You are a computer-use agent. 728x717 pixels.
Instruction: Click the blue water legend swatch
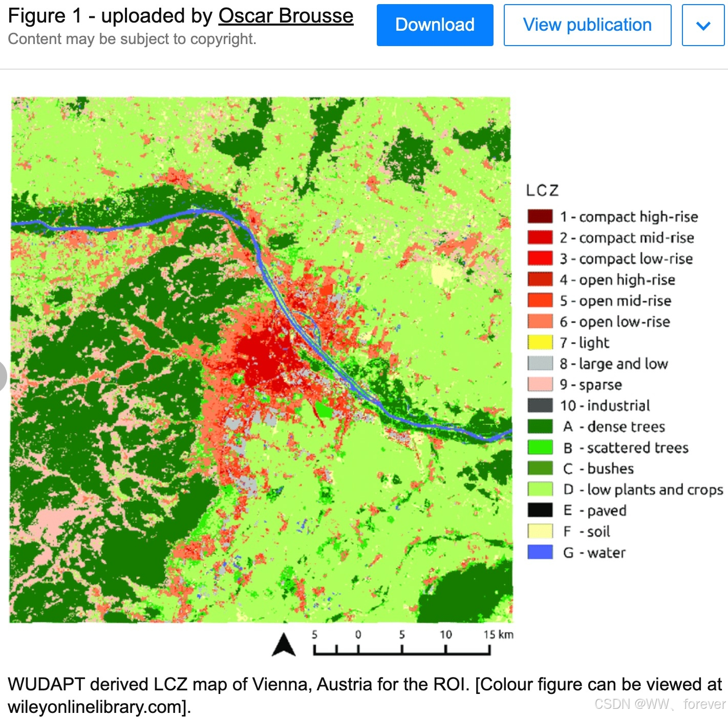[540, 552]
